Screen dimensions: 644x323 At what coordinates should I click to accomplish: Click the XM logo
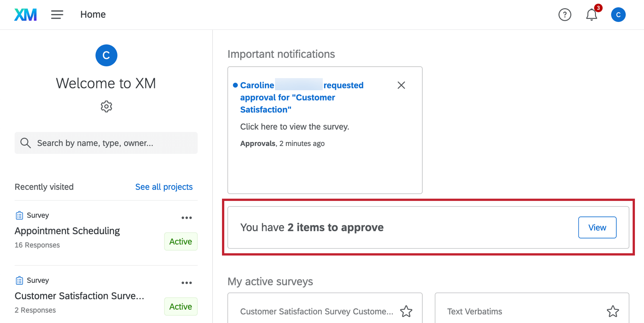(x=25, y=15)
